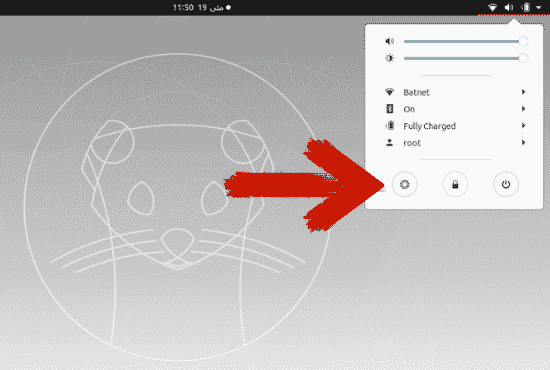Viewport: 550px width, 370px height.
Task: Click the Bluetooth icon next to On
Action: point(389,109)
